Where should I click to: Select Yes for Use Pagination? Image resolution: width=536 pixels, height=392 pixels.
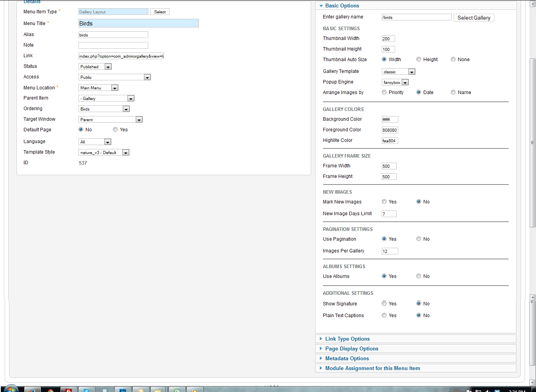384,239
